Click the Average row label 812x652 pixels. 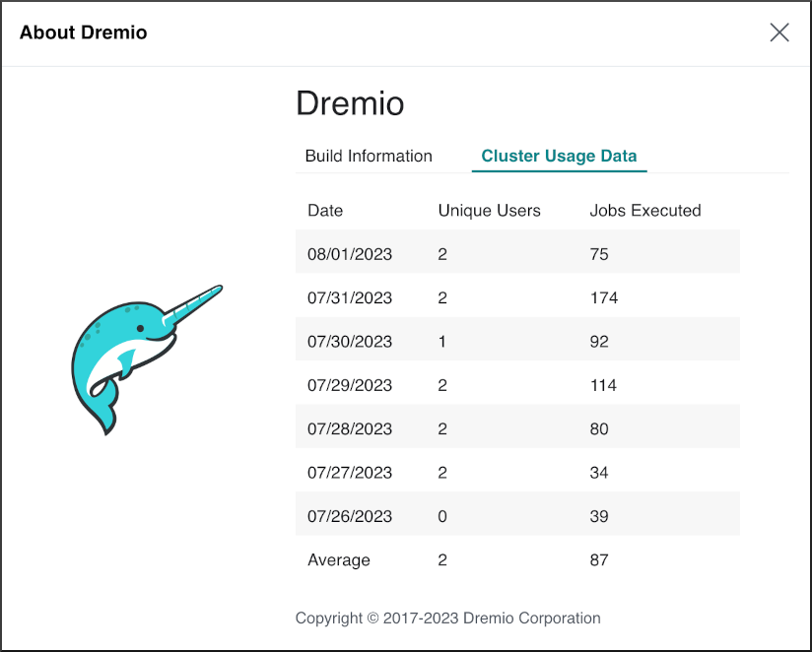(x=339, y=559)
